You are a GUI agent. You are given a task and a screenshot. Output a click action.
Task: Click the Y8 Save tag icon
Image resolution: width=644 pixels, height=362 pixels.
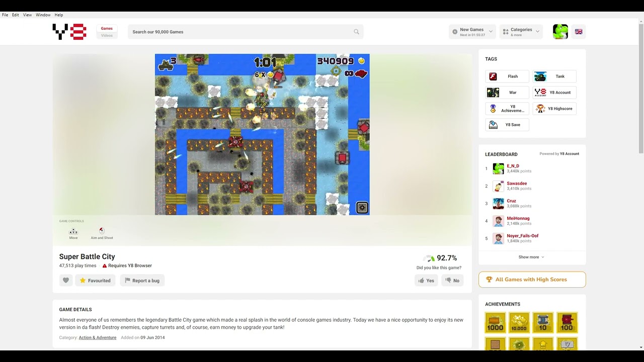[493, 125]
